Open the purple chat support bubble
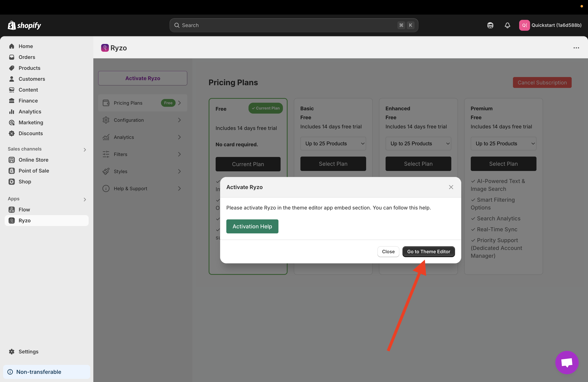Viewport: 588px width, 382px height. coord(567,362)
